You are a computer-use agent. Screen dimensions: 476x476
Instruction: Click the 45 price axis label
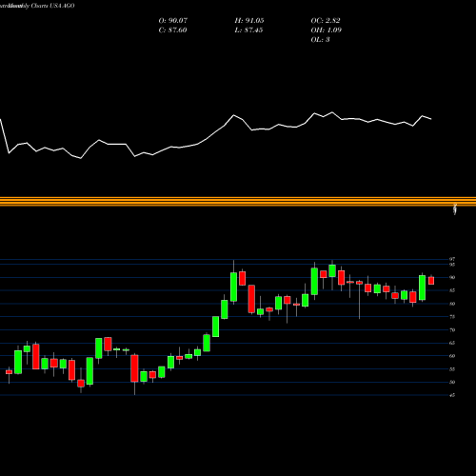coord(452,395)
